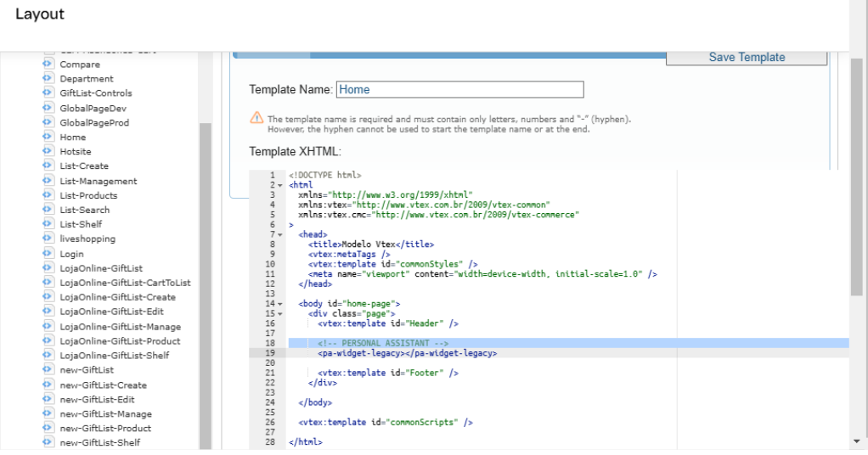Click the vtex:template Header code line

tap(387, 323)
